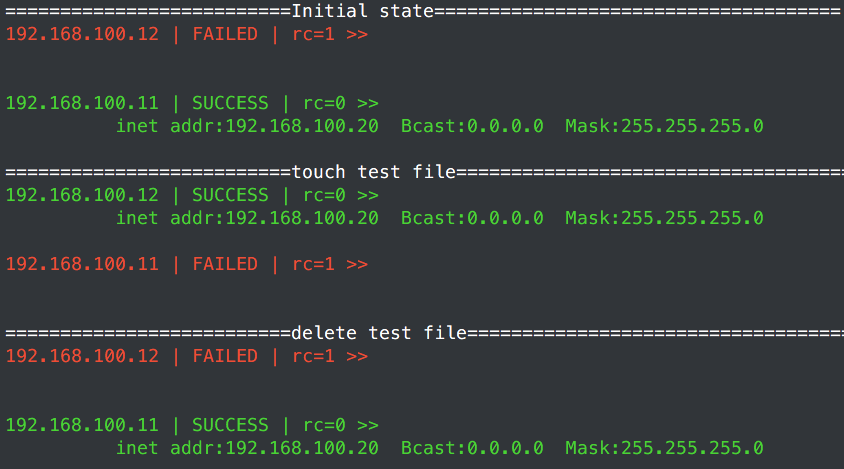Click red 192.168.100.11 under touch test file

[x=82, y=264]
